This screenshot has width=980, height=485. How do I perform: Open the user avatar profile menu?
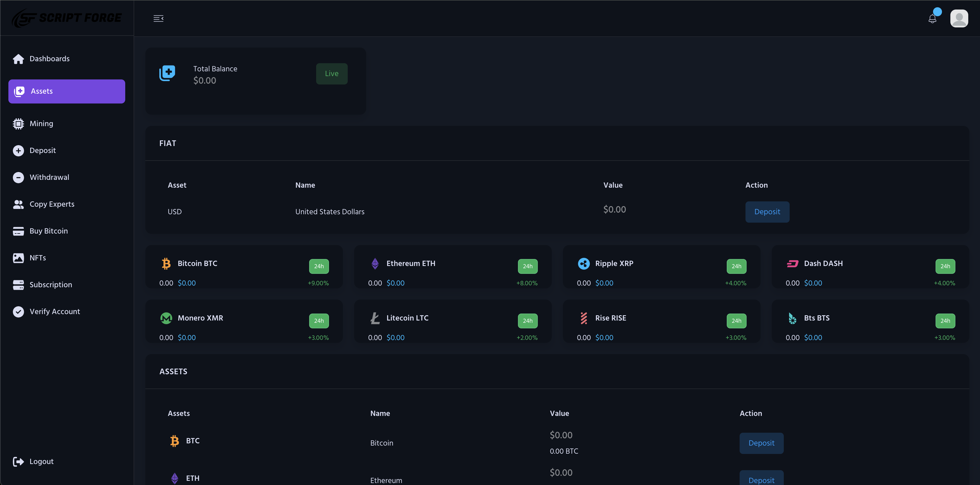(959, 19)
